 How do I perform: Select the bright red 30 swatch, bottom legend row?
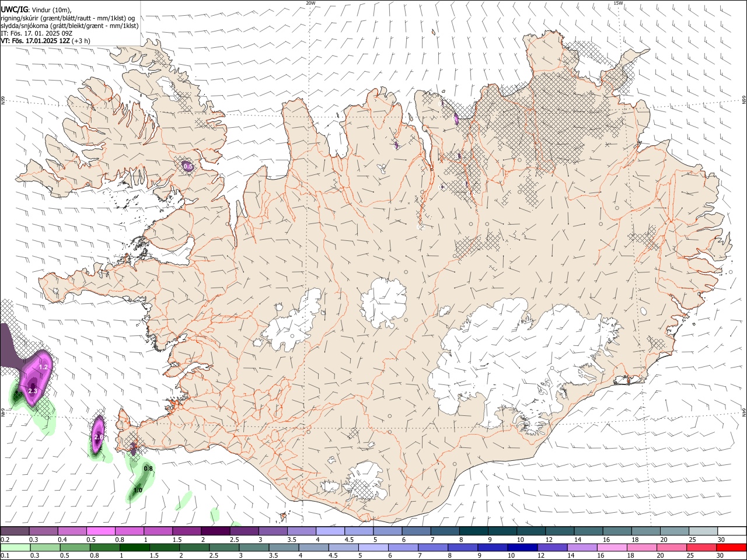(x=731, y=548)
